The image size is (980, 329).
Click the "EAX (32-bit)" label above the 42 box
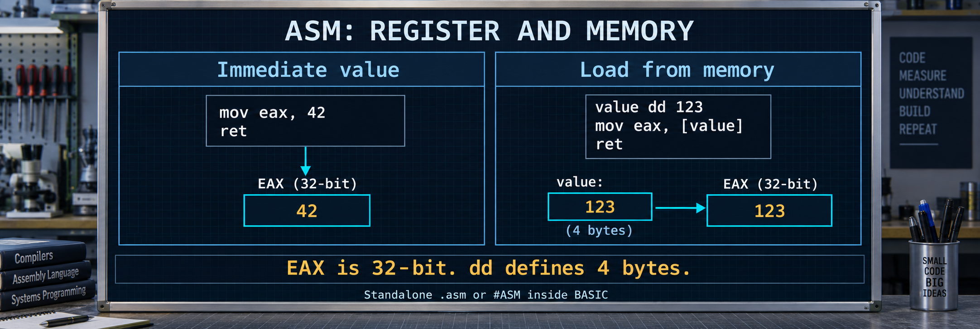point(307,184)
